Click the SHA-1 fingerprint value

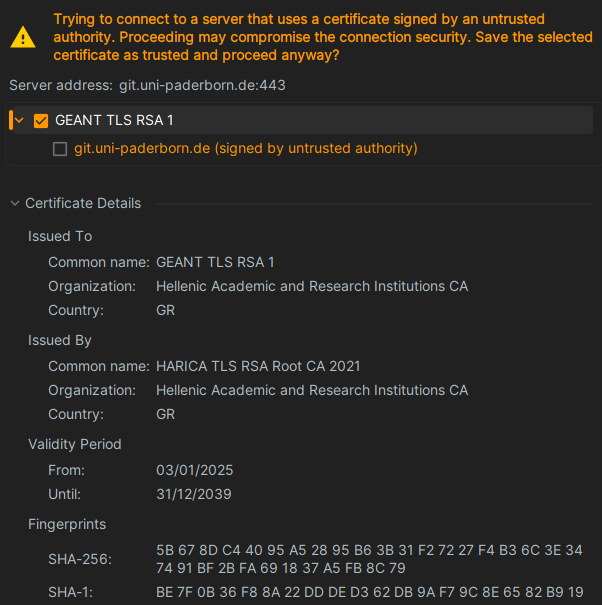369,593
